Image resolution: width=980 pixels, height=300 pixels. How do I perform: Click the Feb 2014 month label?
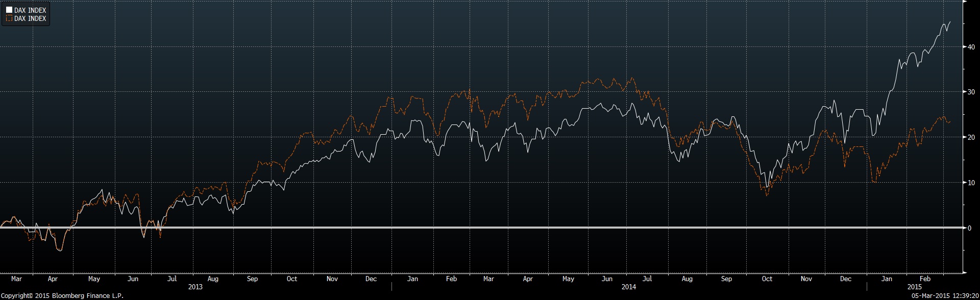tap(451, 279)
